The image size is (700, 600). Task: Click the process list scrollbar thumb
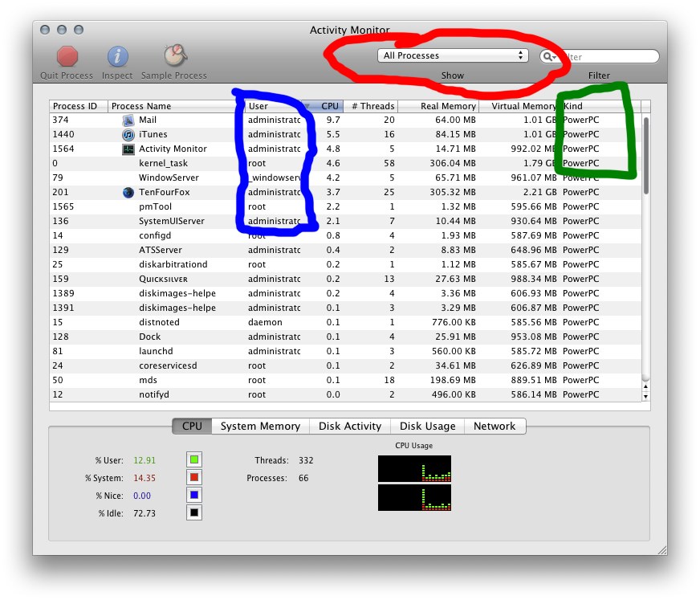pos(646,156)
